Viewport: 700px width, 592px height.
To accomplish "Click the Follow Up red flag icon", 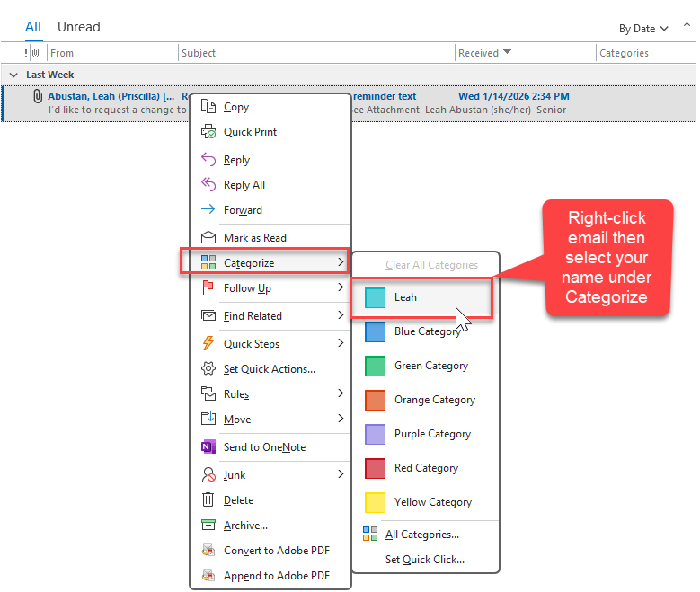I will [208, 287].
